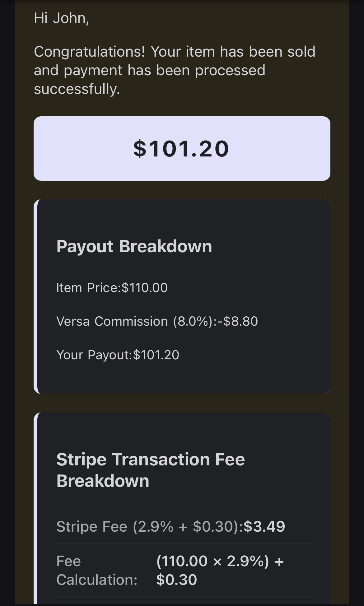Select the Stripe Transaction Fee Breakdown heading

(x=151, y=470)
